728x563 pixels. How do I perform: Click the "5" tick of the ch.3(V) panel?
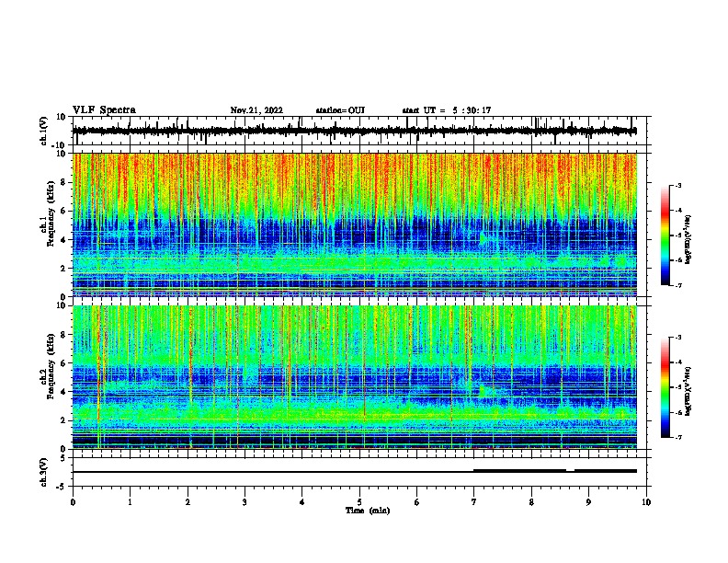coord(64,458)
